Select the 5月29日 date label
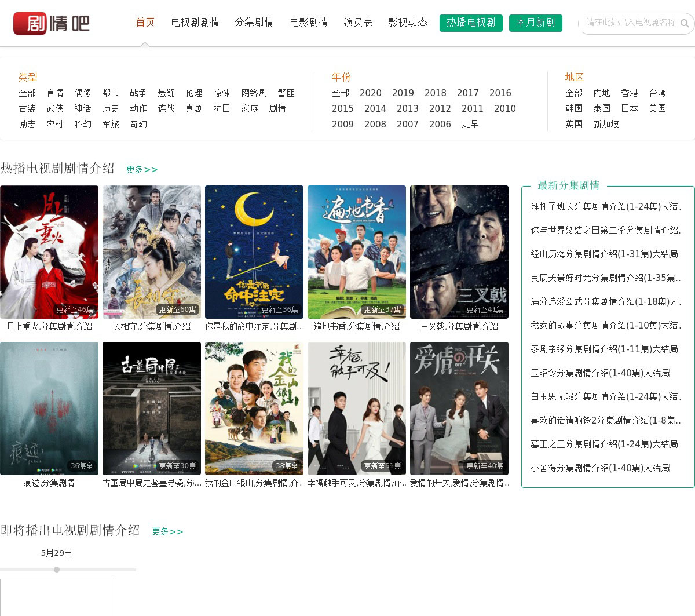The height and width of the screenshot is (616, 695). pos(57,553)
